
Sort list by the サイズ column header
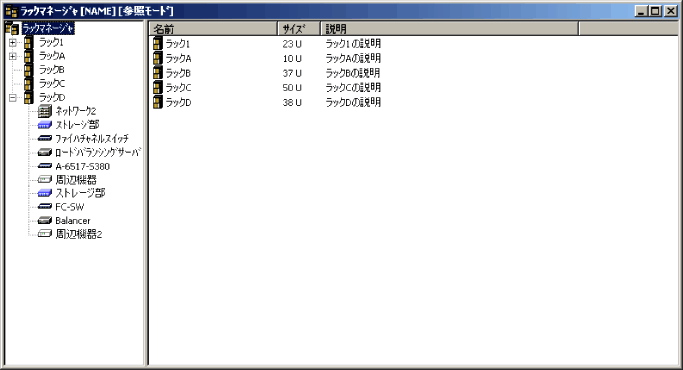[x=299, y=29]
